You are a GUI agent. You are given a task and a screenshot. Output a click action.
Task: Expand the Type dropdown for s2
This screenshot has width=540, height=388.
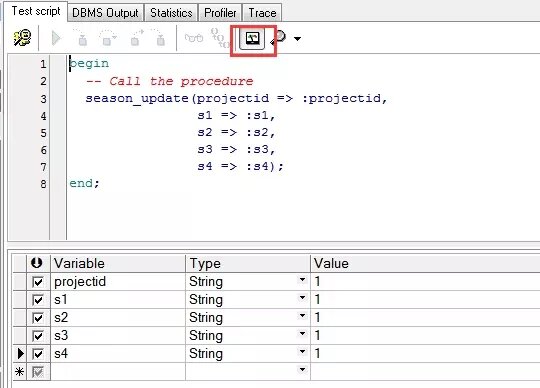pyautogui.click(x=302, y=316)
